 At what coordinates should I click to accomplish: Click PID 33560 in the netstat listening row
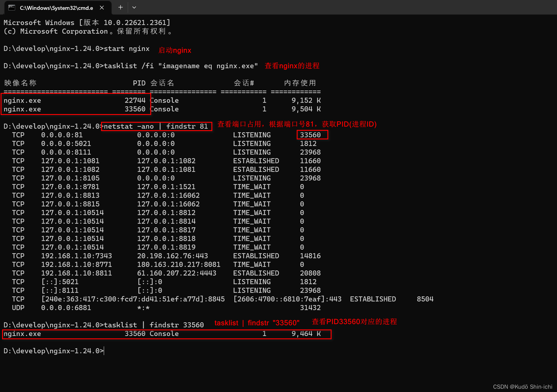[x=310, y=135]
